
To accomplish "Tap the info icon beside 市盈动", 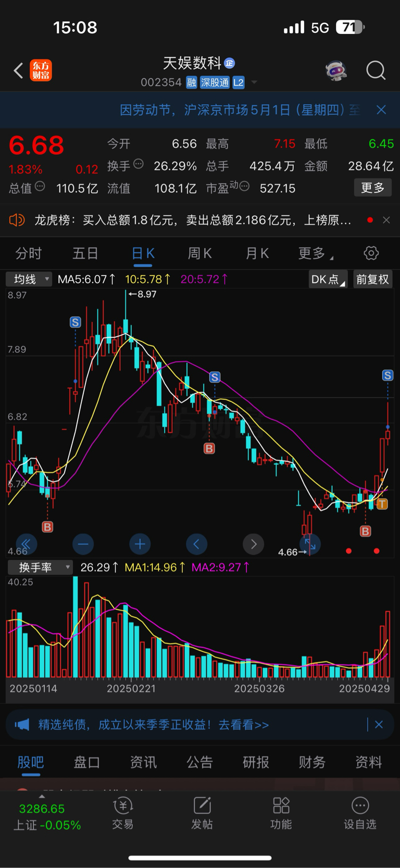I will pos(244,186).
